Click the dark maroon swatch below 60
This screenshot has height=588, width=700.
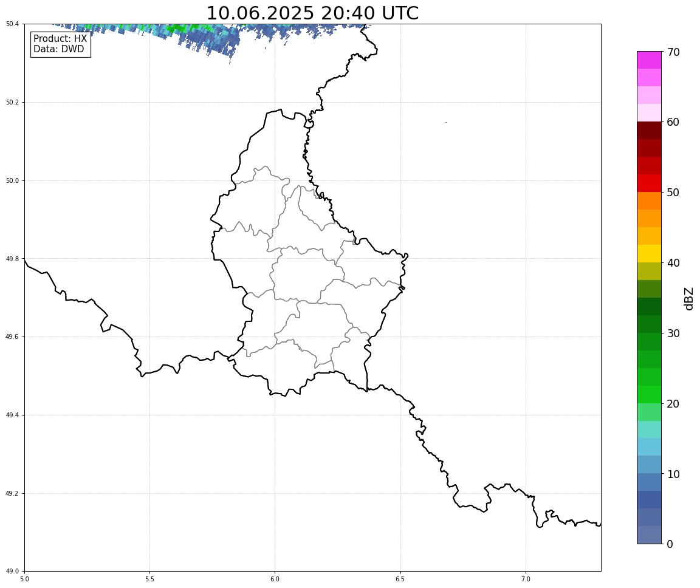point(649,131)
